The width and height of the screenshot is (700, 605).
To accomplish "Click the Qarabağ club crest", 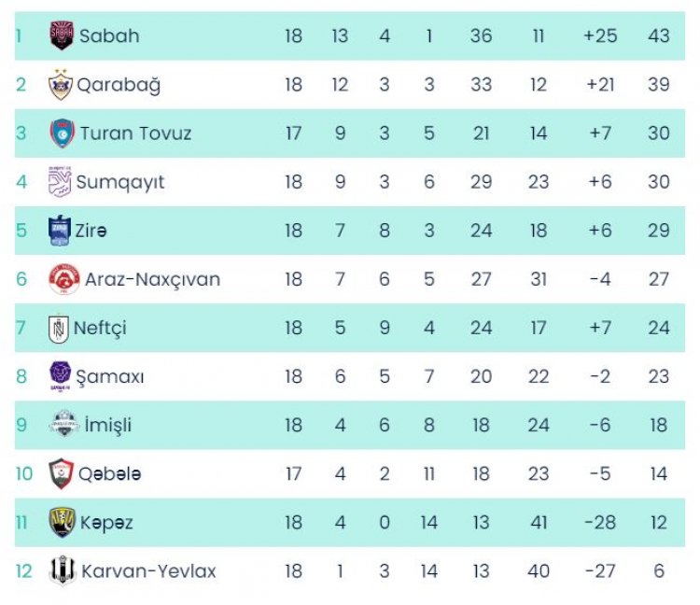I will pos(61,85).
